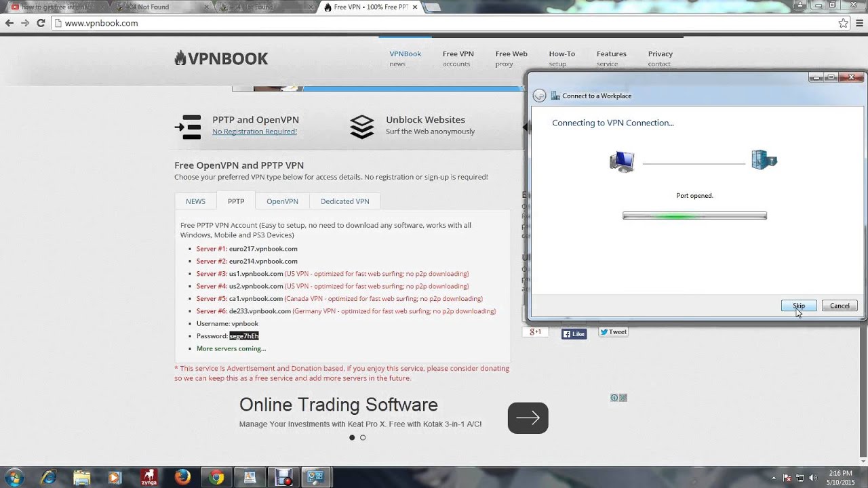Select the first ad carousel dot
The image size is (868, 488).
point(352,438)
